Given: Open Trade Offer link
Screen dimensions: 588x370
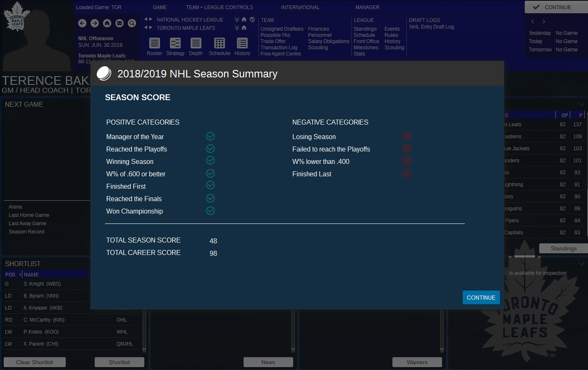Looking at the screenshot, I should click(x=273, y=41).
